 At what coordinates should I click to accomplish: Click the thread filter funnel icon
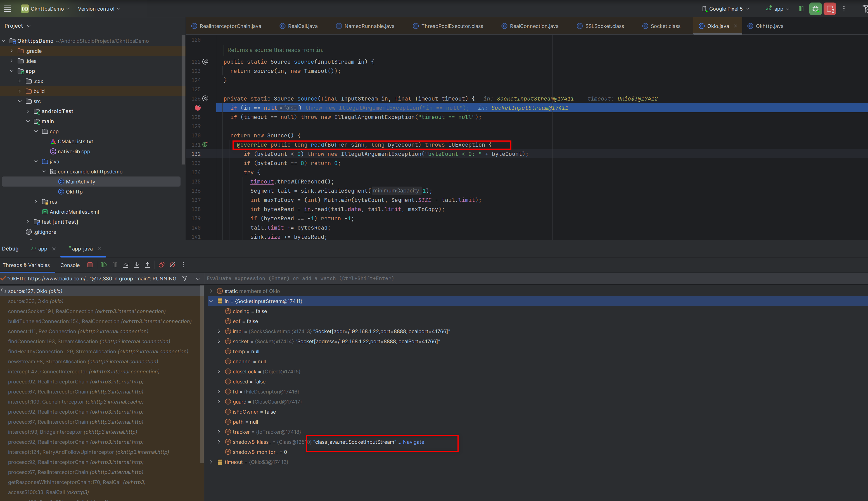click(x=185, y=278)
